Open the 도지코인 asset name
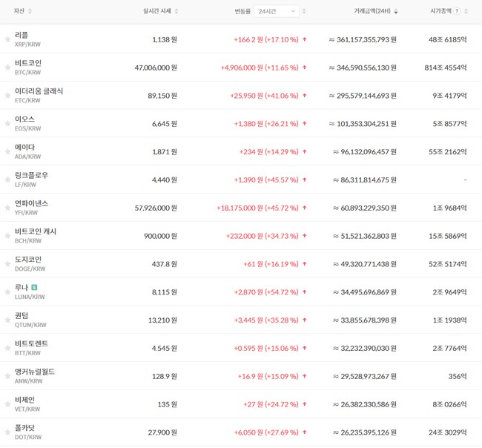Image resolution: width=482 pixels, height=448 pixels. (28, 260)
